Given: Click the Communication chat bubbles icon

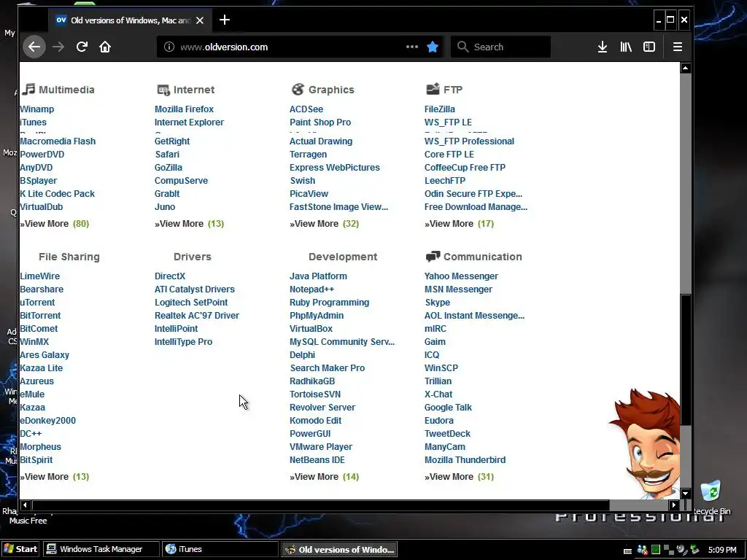Looking at the screenshot, I should click(433, 257).
